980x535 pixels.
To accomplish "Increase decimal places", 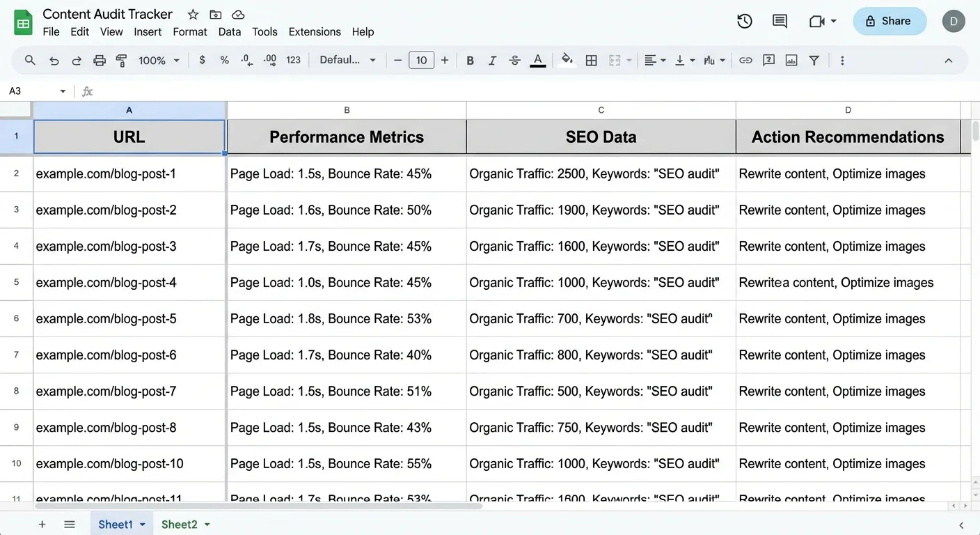I will (x=270, y=61).
